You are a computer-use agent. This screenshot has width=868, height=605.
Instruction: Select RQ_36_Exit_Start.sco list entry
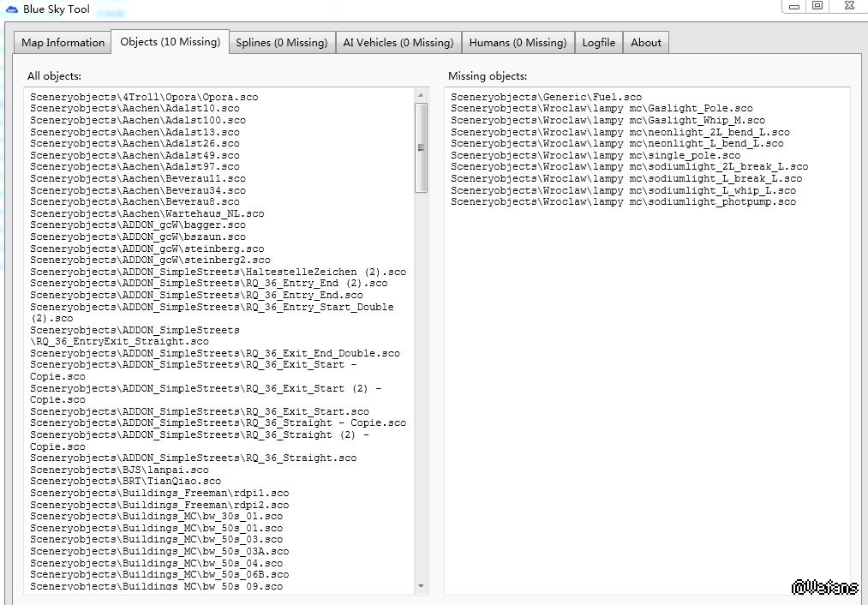[200, 412]
